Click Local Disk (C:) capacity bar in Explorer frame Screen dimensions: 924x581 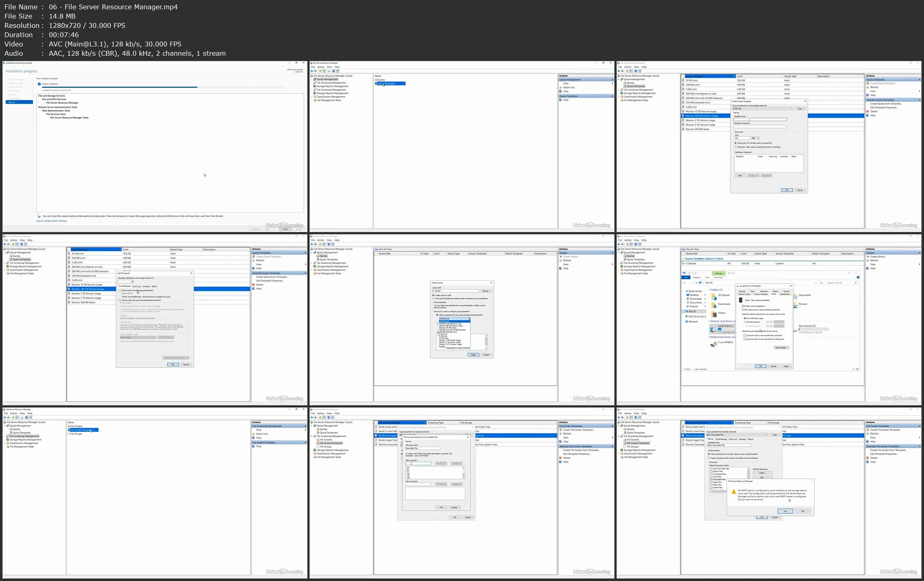click(727, 329)
